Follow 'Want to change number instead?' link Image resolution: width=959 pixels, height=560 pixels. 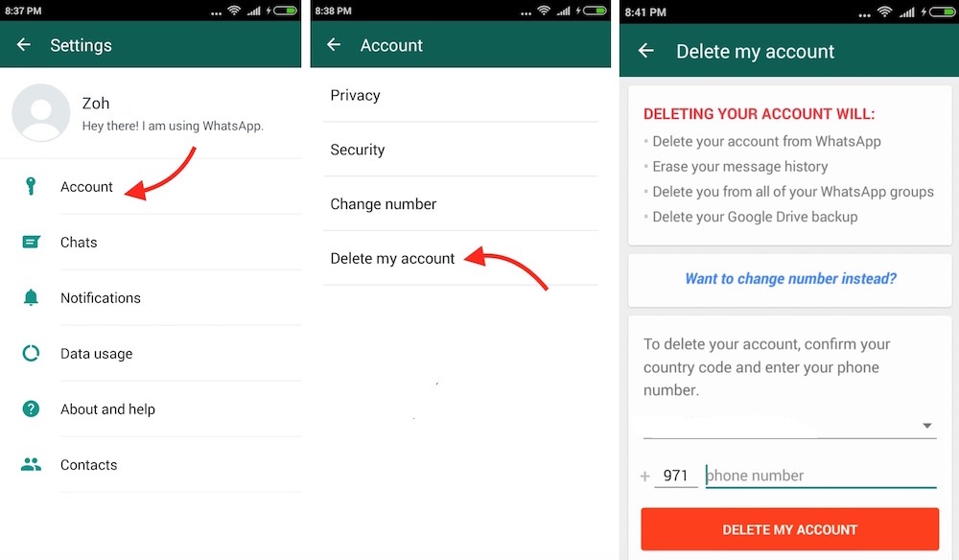pos(790,279)
